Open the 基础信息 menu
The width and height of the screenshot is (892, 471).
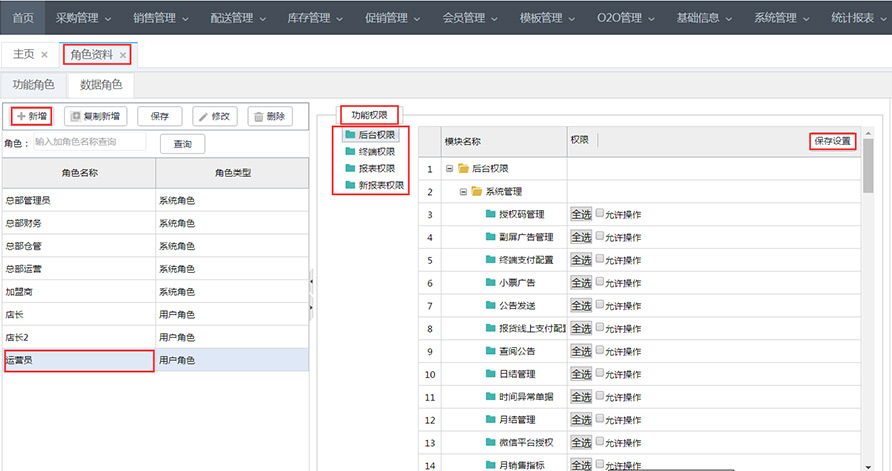click(704, 18)
